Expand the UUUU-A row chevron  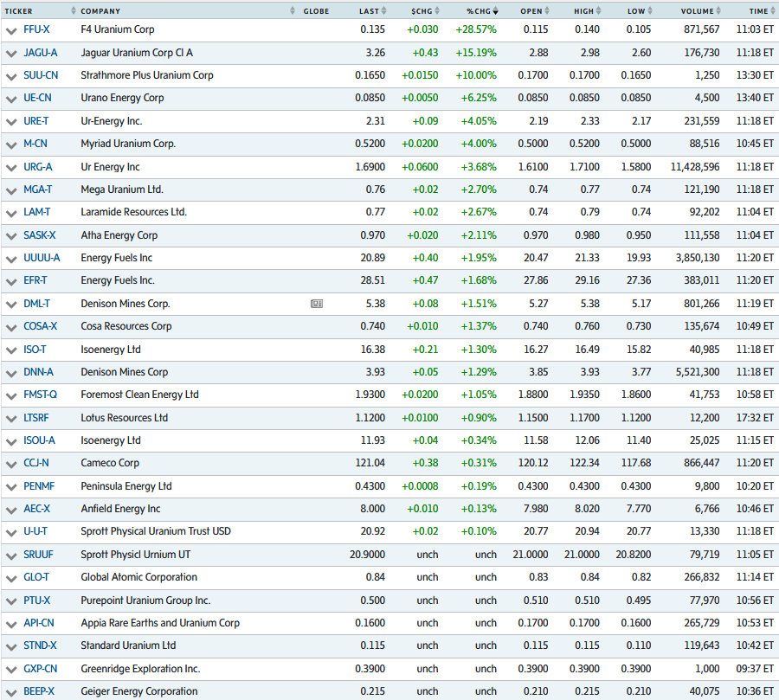coord(11,260)
